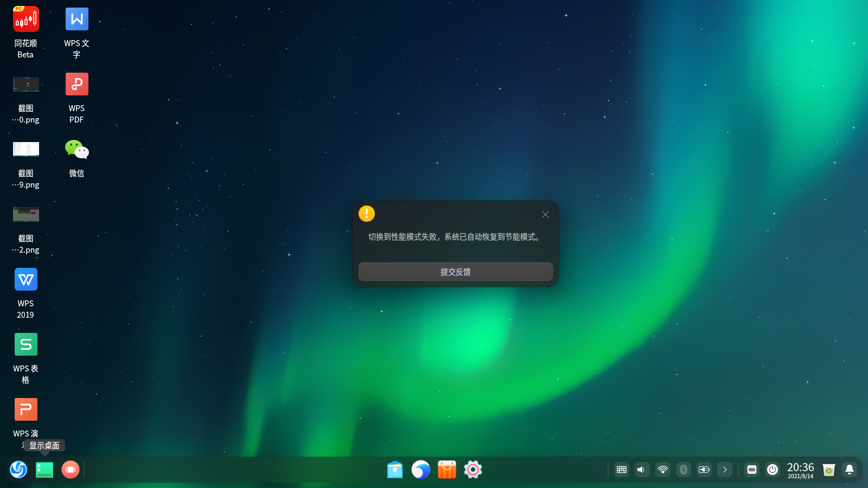Image resolution: width=868 pixels, height=488 pixels.
Task: Open the red multitasking view dock icon
Action: [71, 470]
